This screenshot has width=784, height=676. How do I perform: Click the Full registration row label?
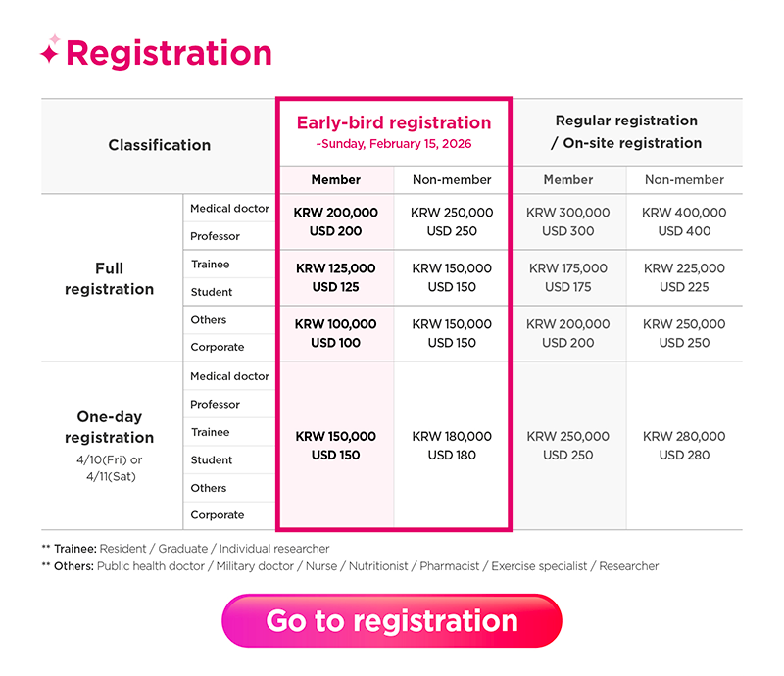[110, 278]
